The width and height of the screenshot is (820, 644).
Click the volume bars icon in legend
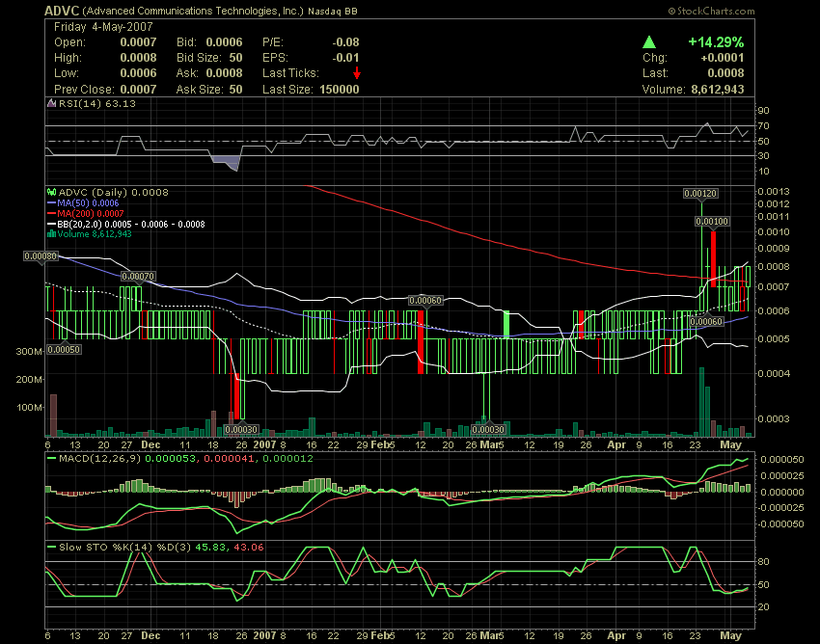[51, 233]
